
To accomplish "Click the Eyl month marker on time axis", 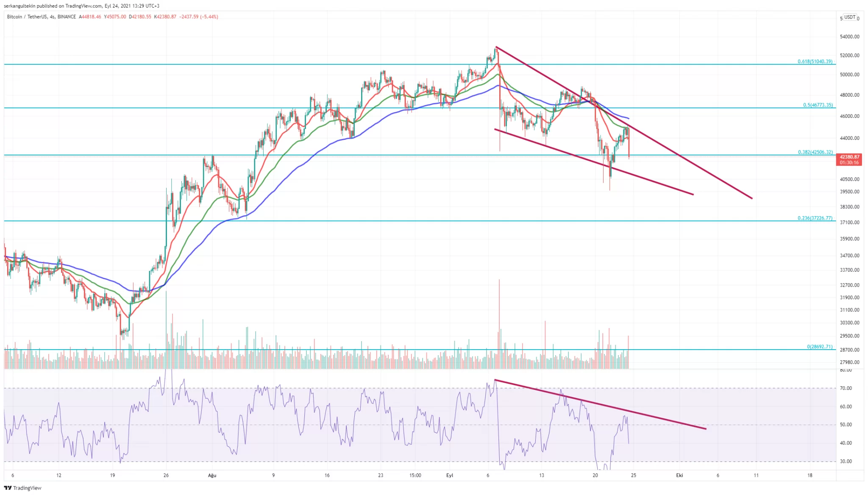I will point(450,475).
